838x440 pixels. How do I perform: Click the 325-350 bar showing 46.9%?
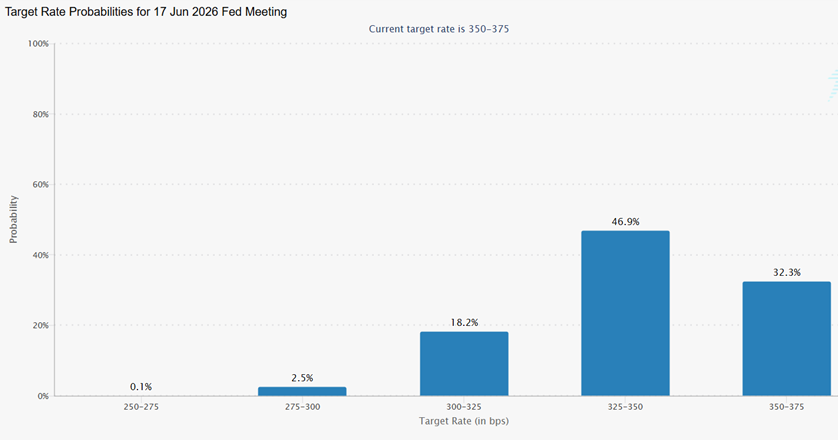(x=625, y=313)
